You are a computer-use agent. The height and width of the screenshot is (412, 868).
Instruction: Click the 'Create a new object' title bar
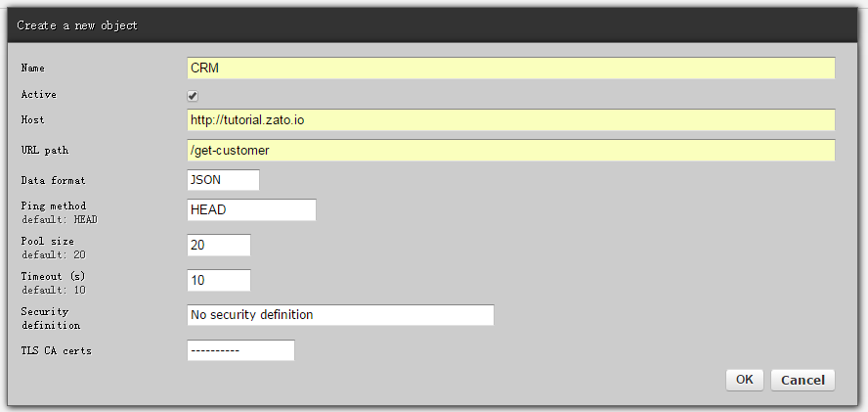click(x=434, y=25)
